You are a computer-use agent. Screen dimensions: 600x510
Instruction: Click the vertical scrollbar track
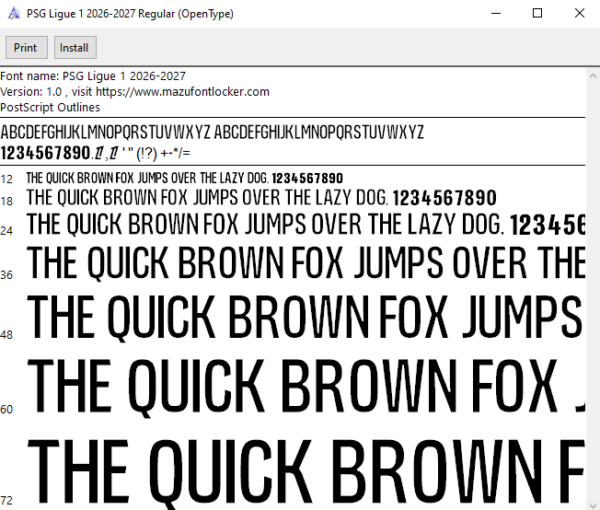coord(593,291)
